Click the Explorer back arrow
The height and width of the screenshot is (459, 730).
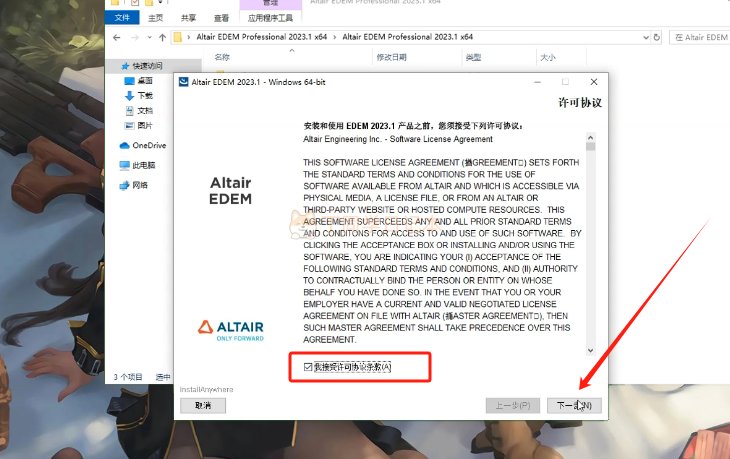point(116,37)
